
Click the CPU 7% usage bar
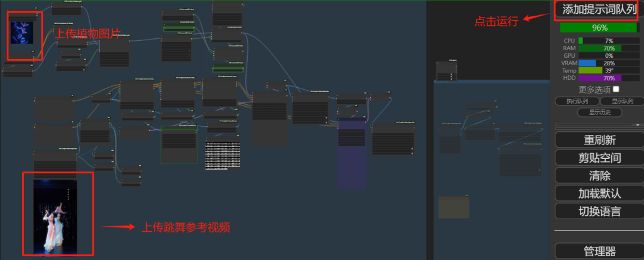pyautogui.click(x=609, y=41)
